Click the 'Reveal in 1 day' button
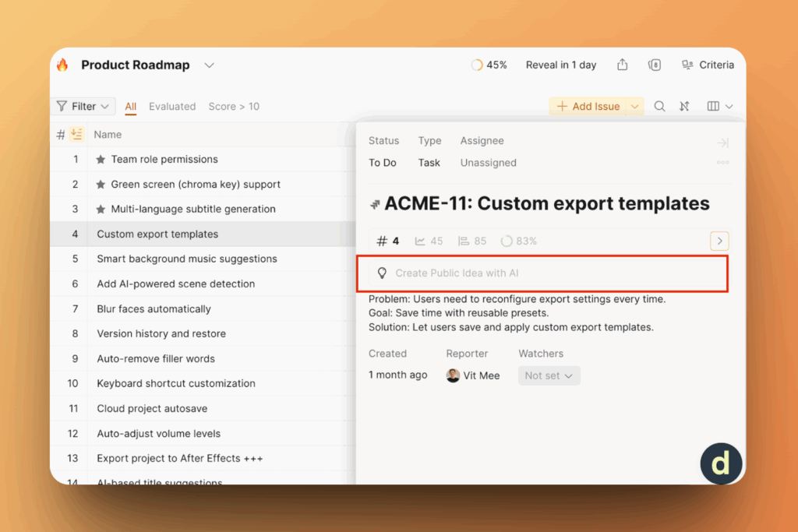The image size is (798, 532). (560, 65)
